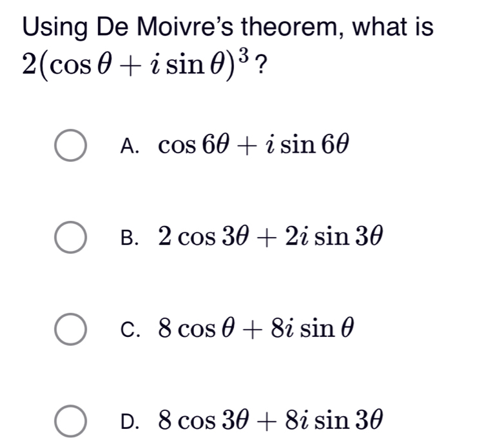Select the radio button for option B
The height and width of the screenshot is (447, 504).
tap(71, 238)
